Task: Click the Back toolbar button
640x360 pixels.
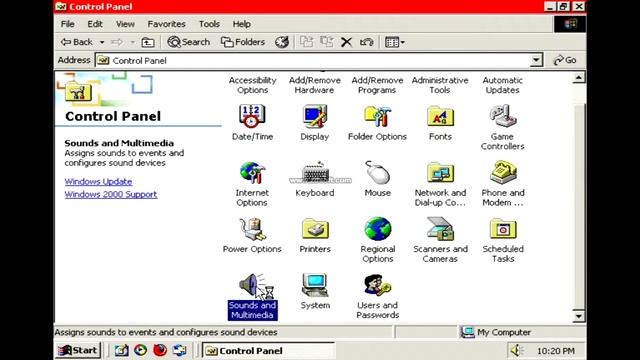Action: pos(77,42)
